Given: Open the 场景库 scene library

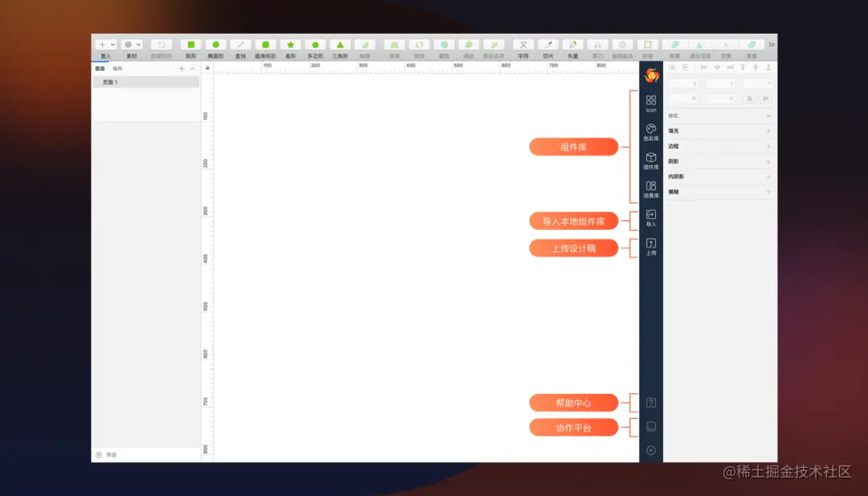Looking at the screenshot, I should click(x=651, y=190).
